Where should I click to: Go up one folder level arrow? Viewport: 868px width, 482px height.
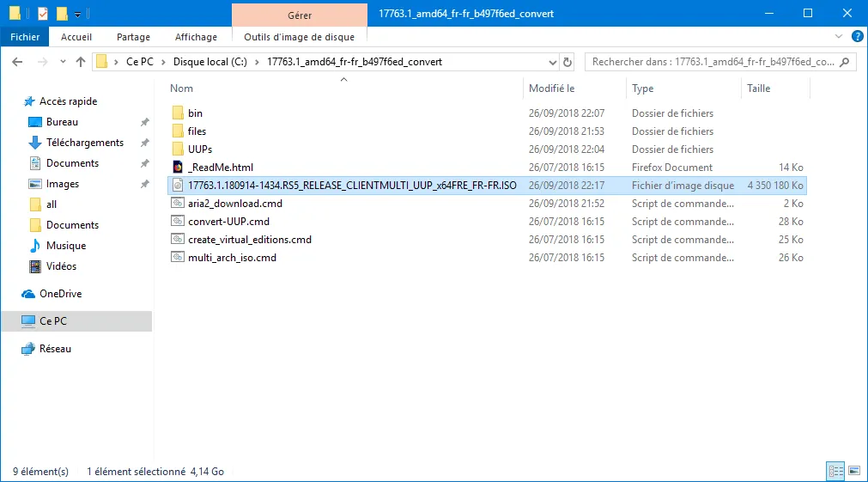click(80, 62)
